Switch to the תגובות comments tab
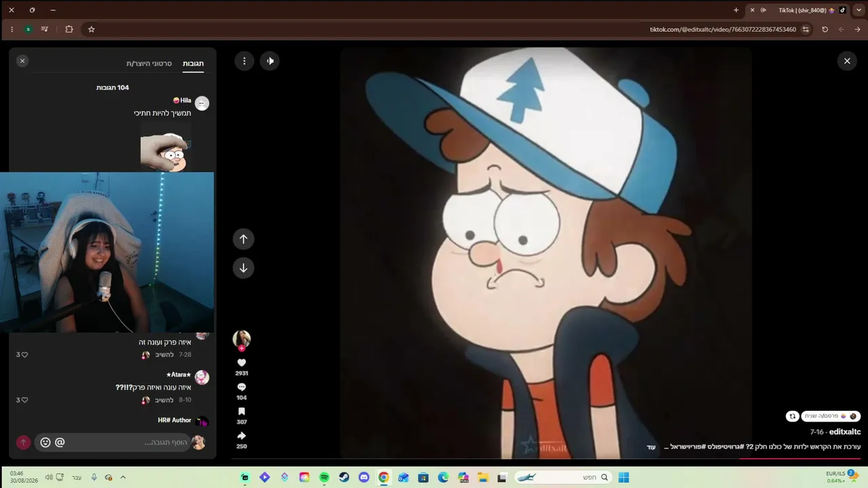The image size is (868, 488). (x=193, y=63)
